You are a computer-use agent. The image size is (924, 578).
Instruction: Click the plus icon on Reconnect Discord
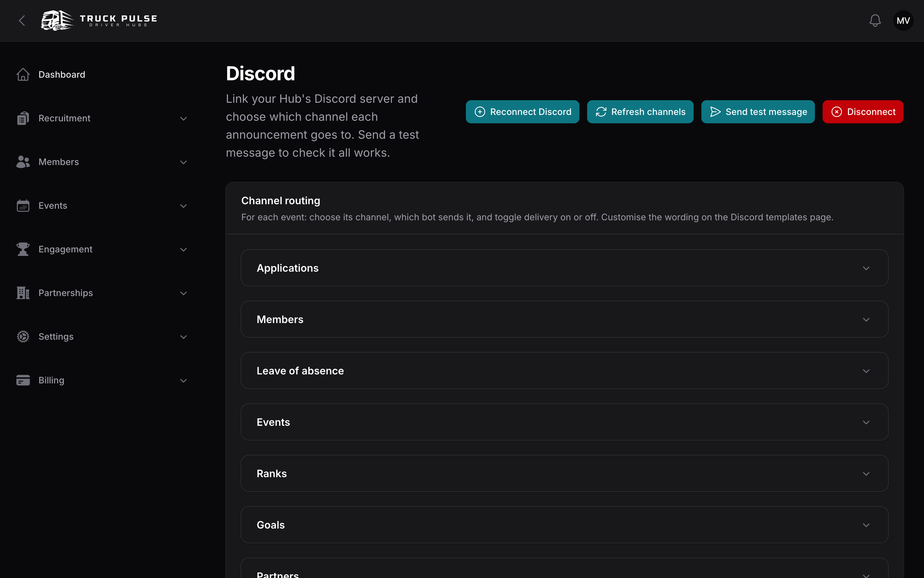(480, 112)
